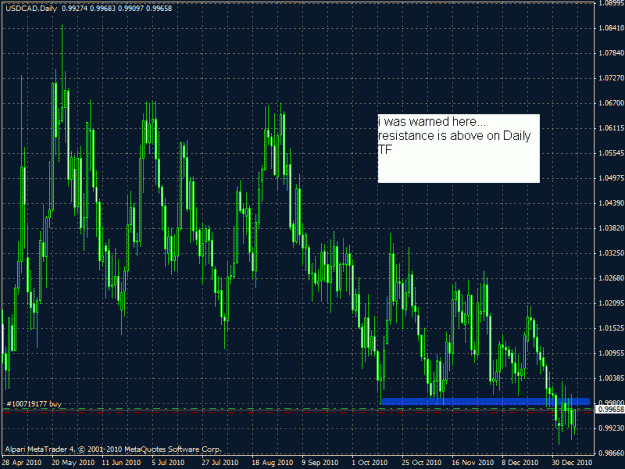The height and width of the screenshot is (469, 625).
Task: Select the 'i was warned here...' text annotation
Action: click(459, 149)
